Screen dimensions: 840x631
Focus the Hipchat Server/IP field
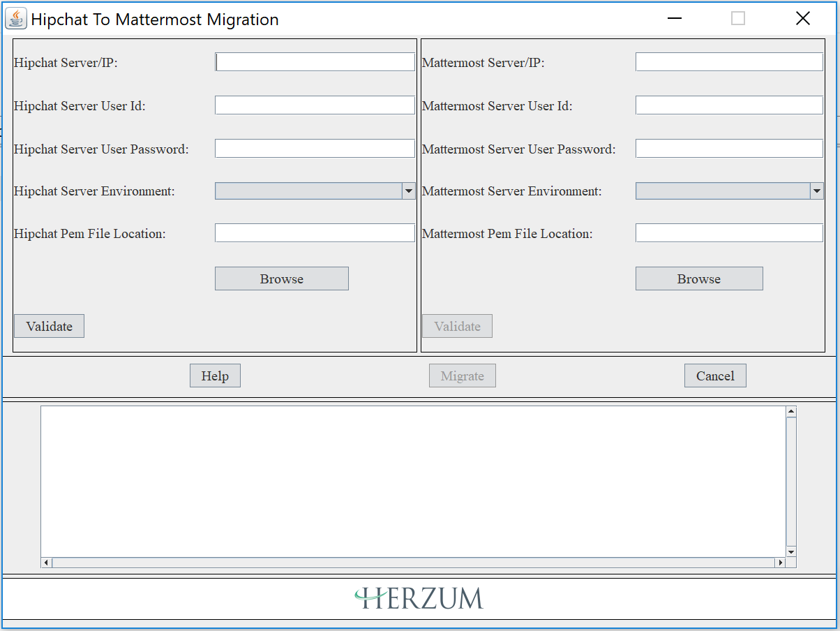[315, 62]
